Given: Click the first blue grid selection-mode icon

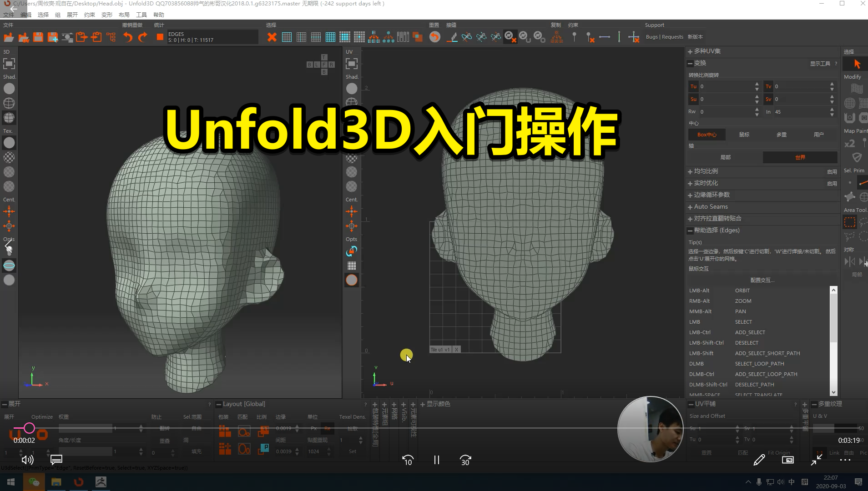Looking at the screenshot, I should (x=287, y=37).
